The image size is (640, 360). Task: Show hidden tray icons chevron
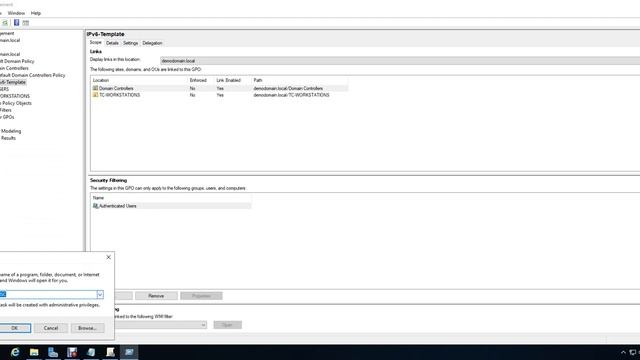[623, 352]
